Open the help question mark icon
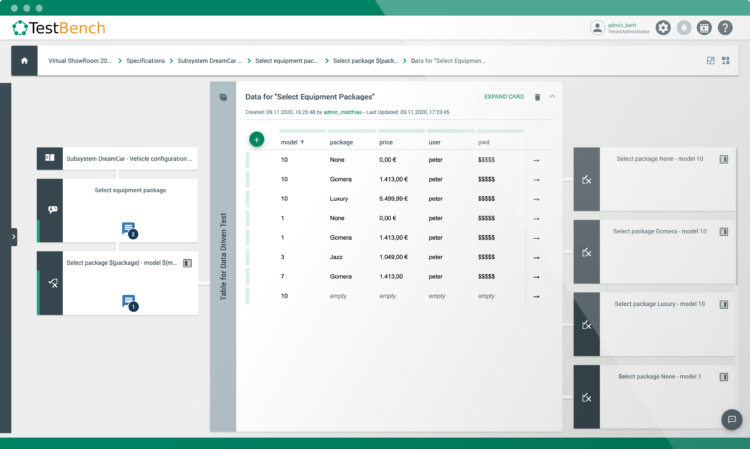 (x=725, y=28)
